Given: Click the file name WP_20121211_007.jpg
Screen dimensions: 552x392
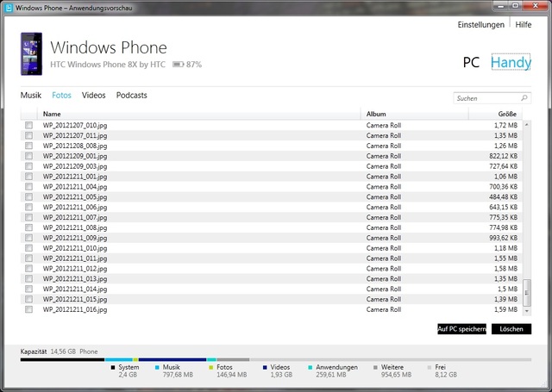Looking at the screenshot, I should coord(75,217).
